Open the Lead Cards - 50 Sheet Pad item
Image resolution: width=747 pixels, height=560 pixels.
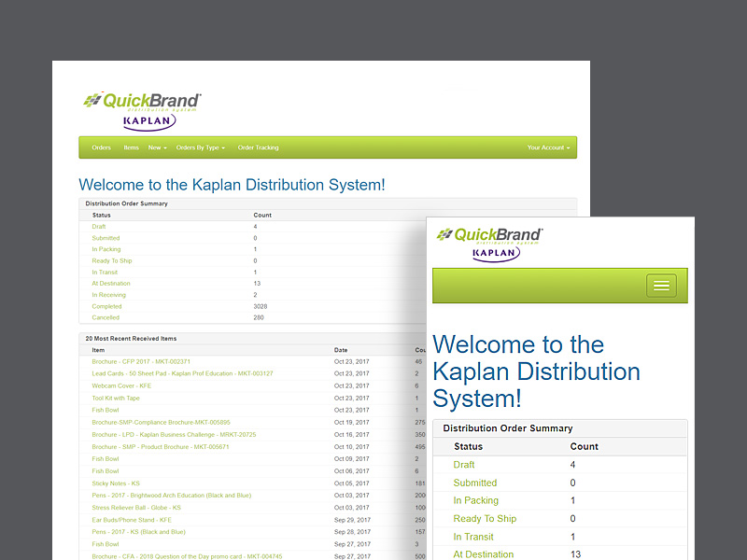click(x=182, y=374)
